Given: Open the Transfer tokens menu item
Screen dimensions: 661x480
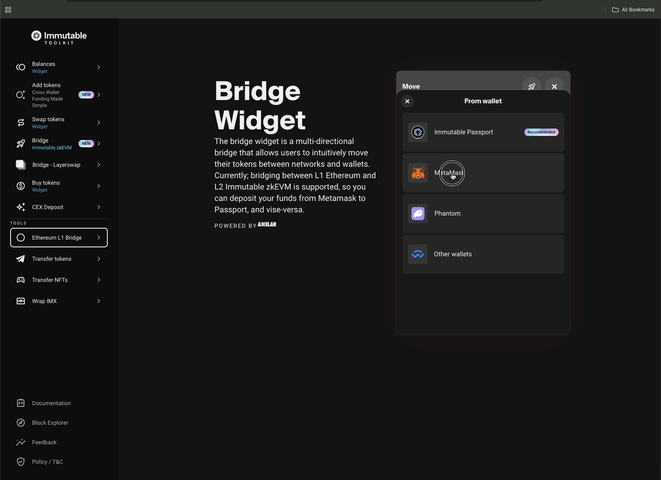Looking at the screenshot, I should pos(59,259).
